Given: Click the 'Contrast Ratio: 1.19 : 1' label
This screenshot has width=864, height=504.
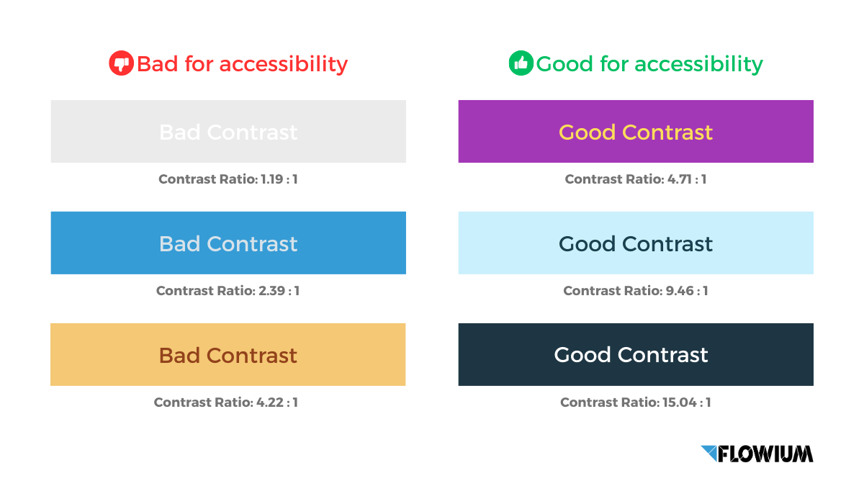Looking at the screenshot, I should pos(228,179).
